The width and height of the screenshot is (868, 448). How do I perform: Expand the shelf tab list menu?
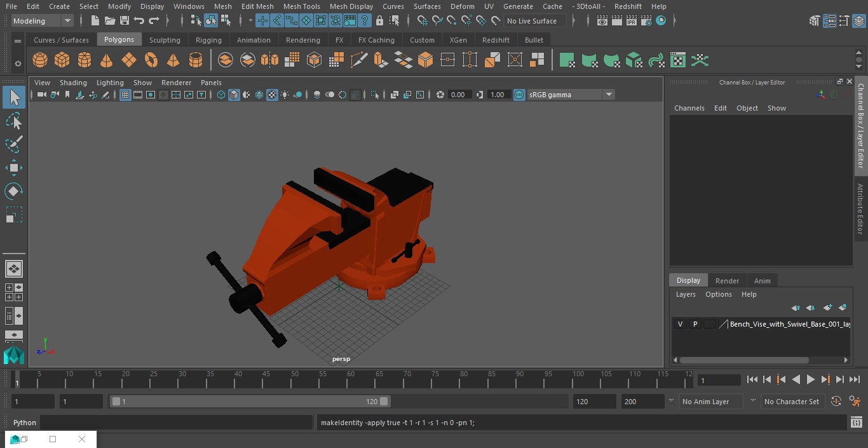[x=18, y=41]
